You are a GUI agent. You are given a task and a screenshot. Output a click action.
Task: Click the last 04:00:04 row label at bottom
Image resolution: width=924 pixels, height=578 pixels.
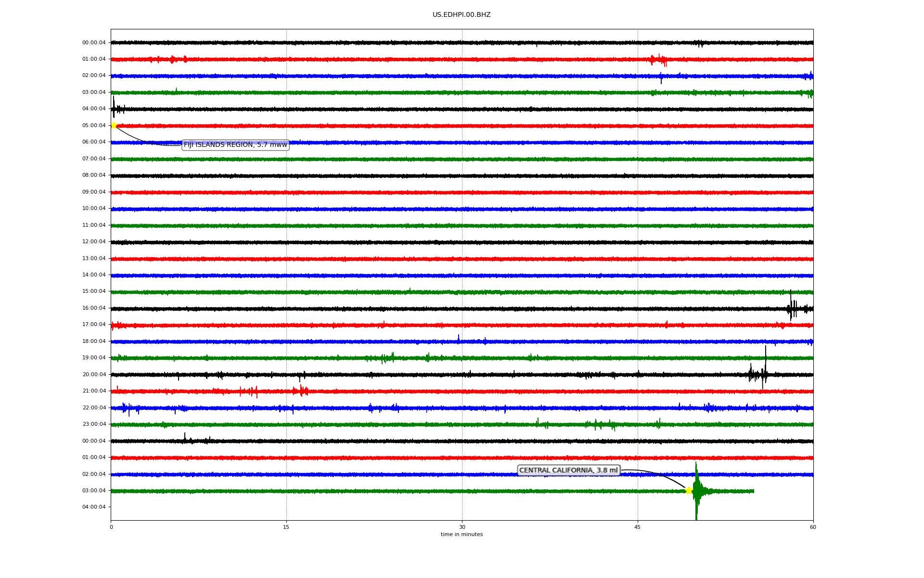point(94,507)
